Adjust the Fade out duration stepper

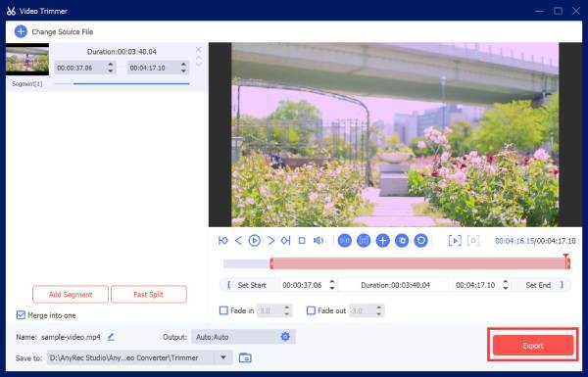click(x=379, y=310)
